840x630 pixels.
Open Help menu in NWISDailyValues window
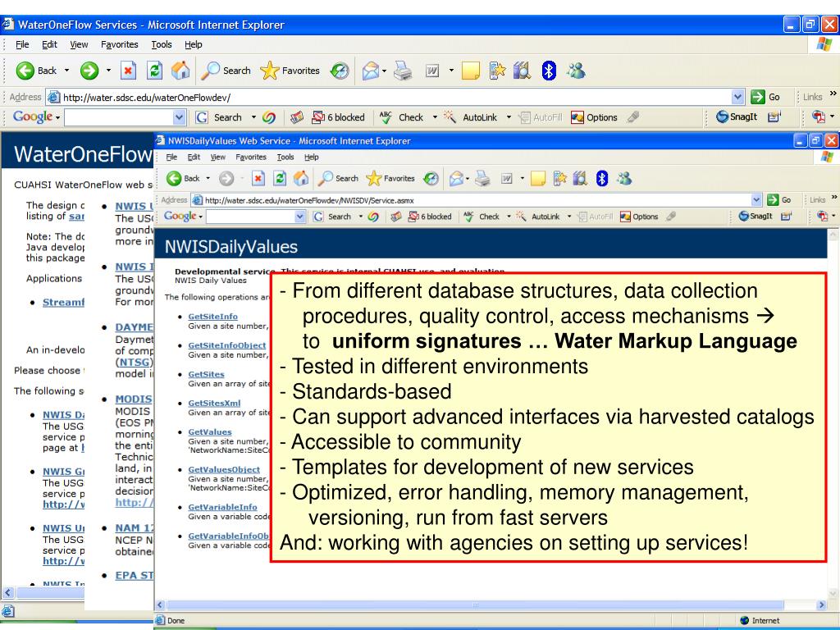pos(311,157)
